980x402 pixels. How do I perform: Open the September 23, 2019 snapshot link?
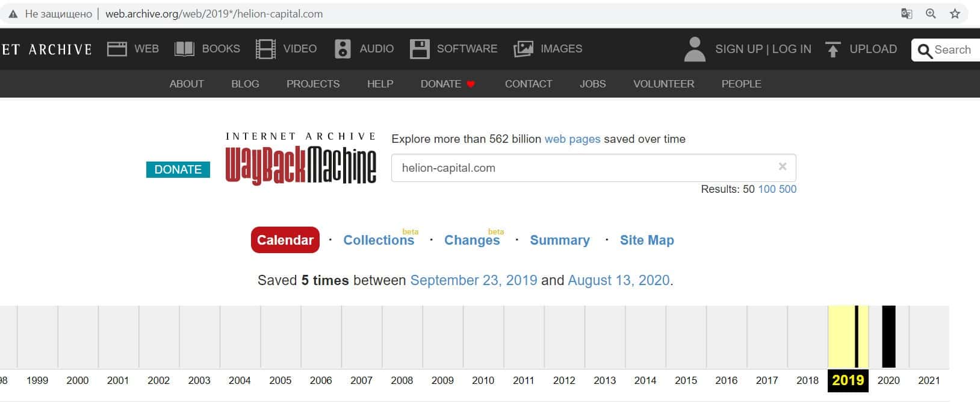(473, 280)
